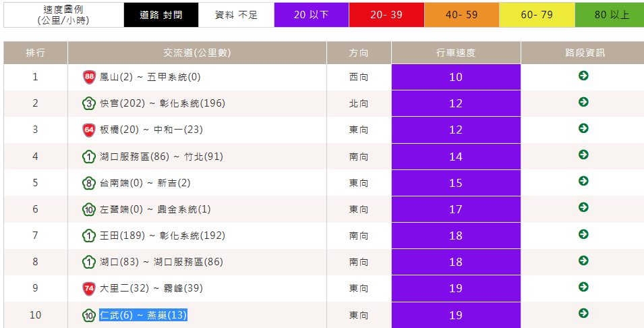Image resolution: width=644 pixels, height=328 pixels.
Task: Click the text 板橋(20) ~ 中和一(23)
Action: pos(151,130)
